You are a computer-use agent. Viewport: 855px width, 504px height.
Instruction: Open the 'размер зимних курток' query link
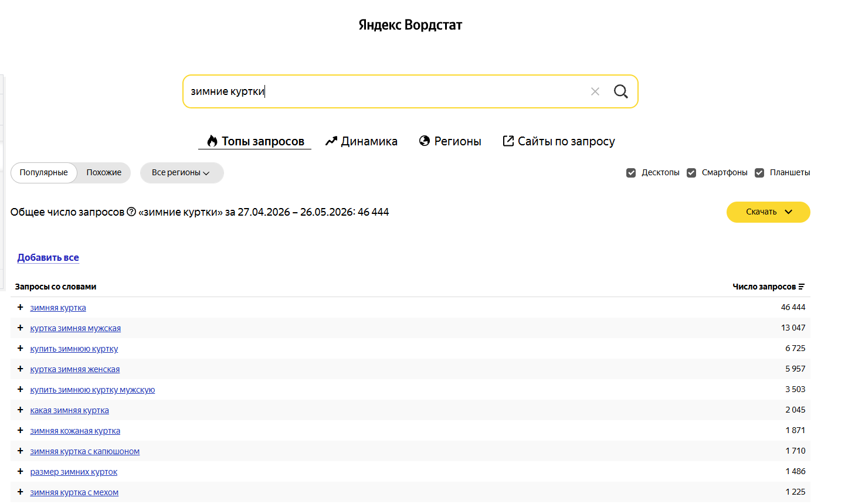[74, 472]
